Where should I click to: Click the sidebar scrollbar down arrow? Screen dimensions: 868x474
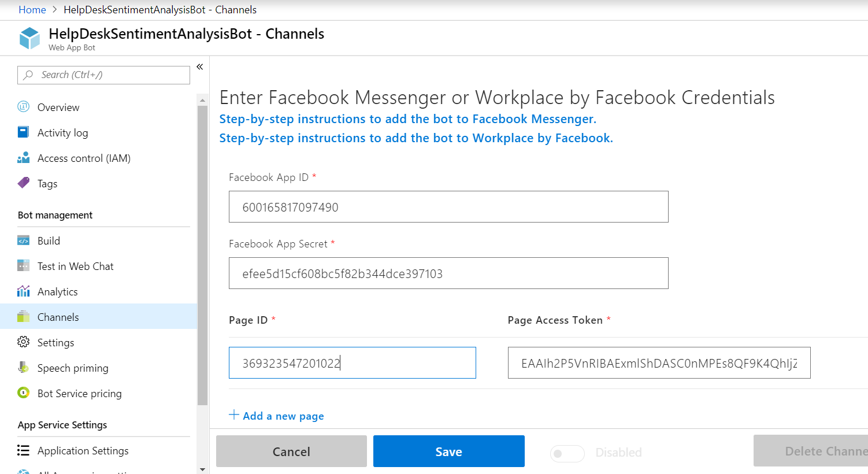[x=202, y=469]
